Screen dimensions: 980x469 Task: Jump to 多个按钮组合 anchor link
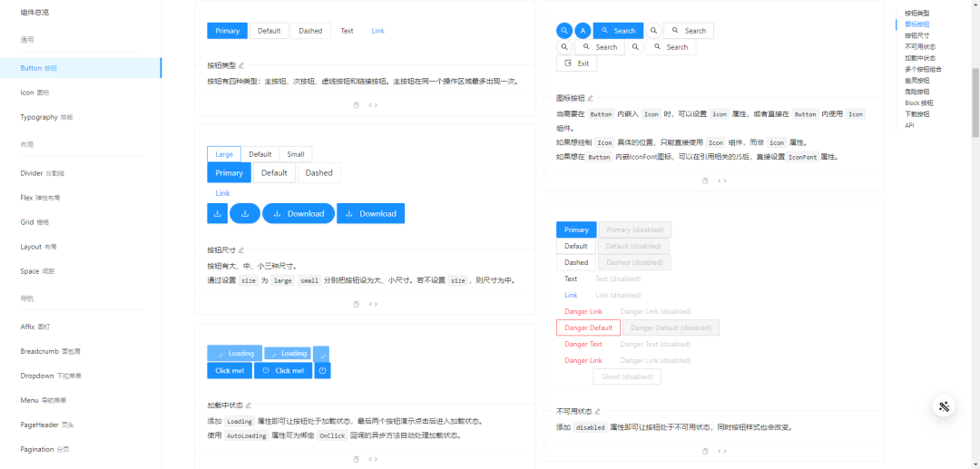tap(923, 69)
